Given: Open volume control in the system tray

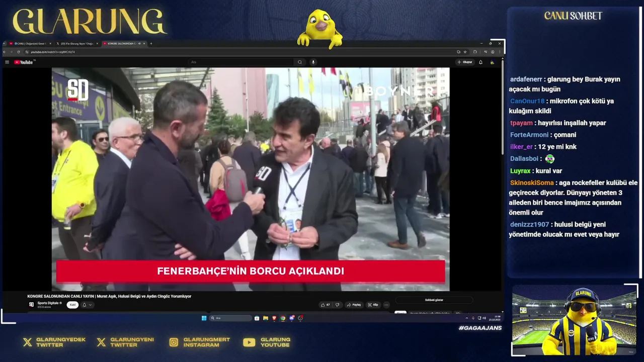Looking at the screenshot, I should (484, 318).
